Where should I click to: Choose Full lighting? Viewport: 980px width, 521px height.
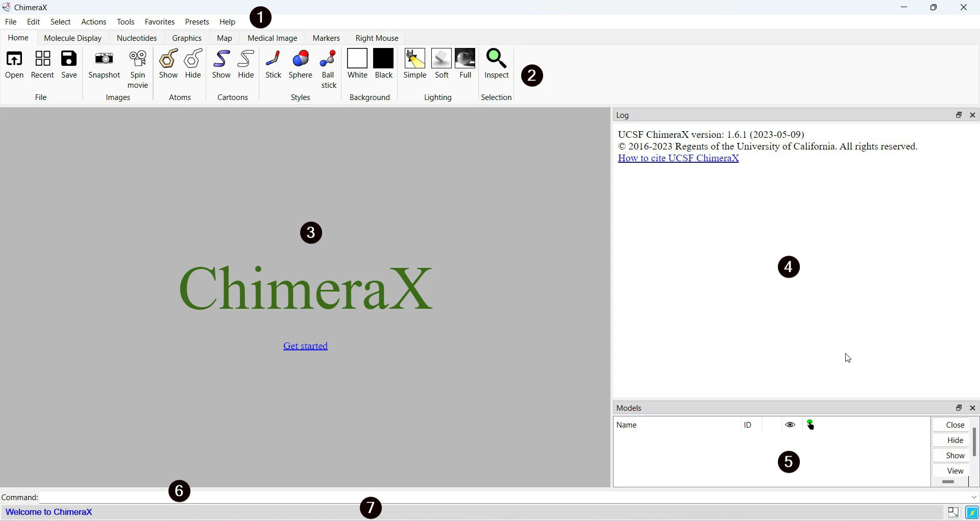pyautogui.click(x=465, y=64)
